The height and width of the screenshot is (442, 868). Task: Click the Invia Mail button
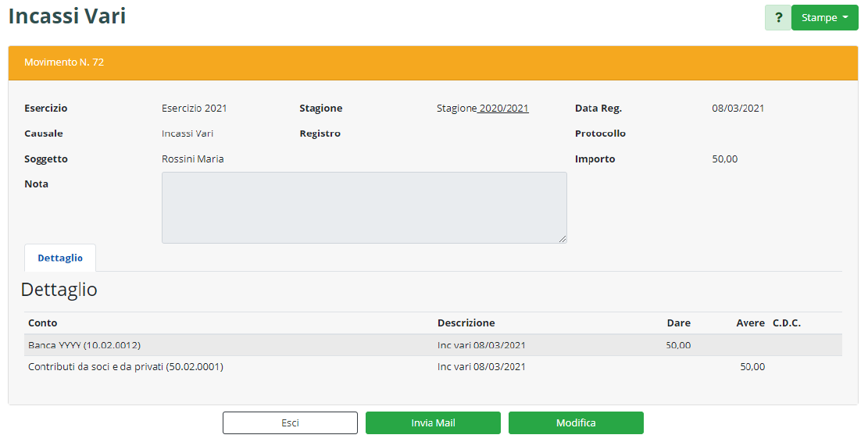[x=433, y=422]
